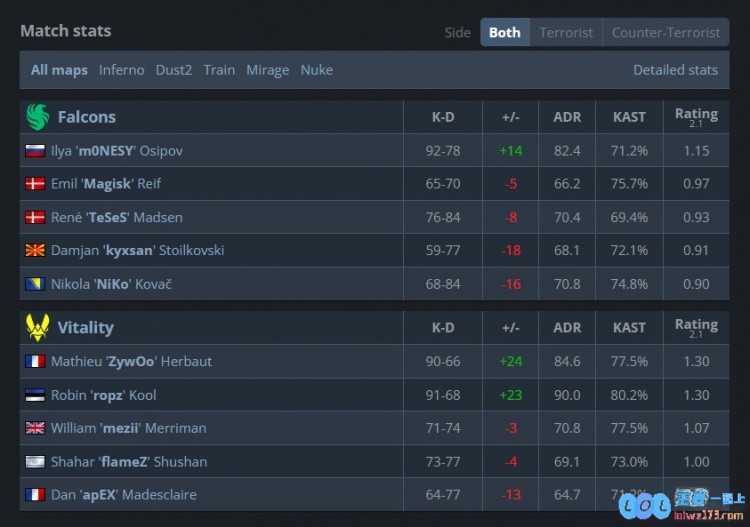Image resolution: width=750 pixels, height=527 pixels.
Task: Click Magisk's 75.7% KAST value
Action: pyautogui.click(x=629, y=184)
